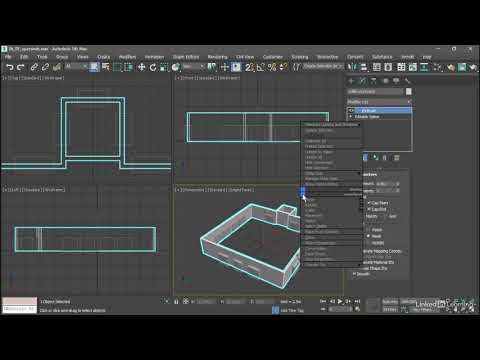
Task: Open the Rendering menu
Action: coord(217,57)
